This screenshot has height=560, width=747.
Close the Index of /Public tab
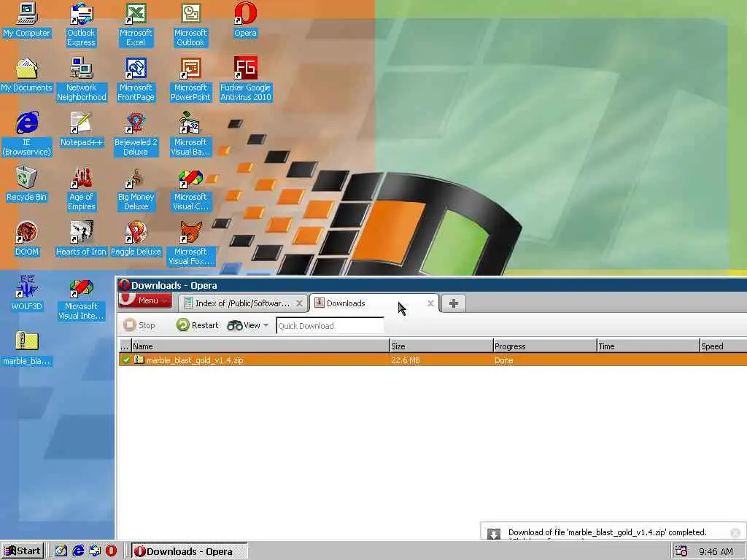pyautogui.click(x=299, y=303)
